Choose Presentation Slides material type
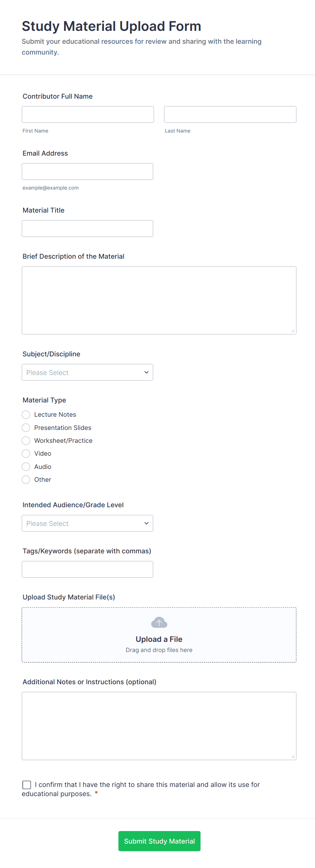Image resolution: width=315 pixels, height=868 pixels. click(26, 428)
